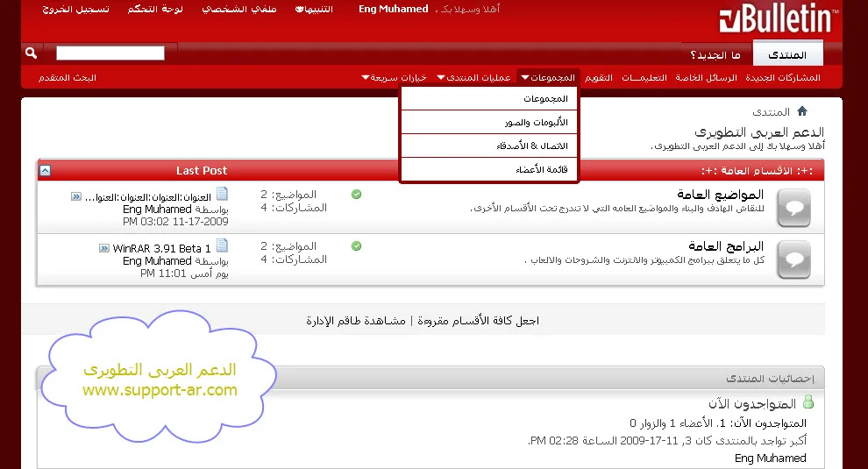Open the المجموعات dropdown menu
Screen dimensions: 868x469
pos(548,77)
